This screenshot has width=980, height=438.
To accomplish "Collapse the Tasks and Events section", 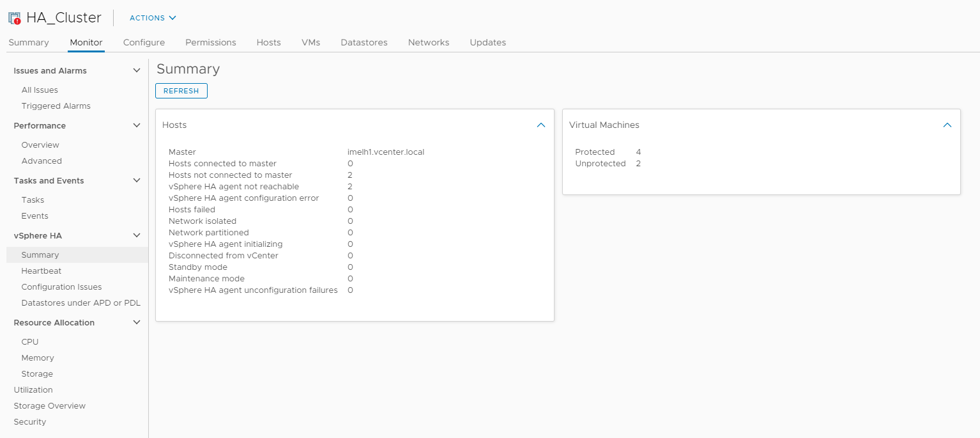I will pos(136,180).
